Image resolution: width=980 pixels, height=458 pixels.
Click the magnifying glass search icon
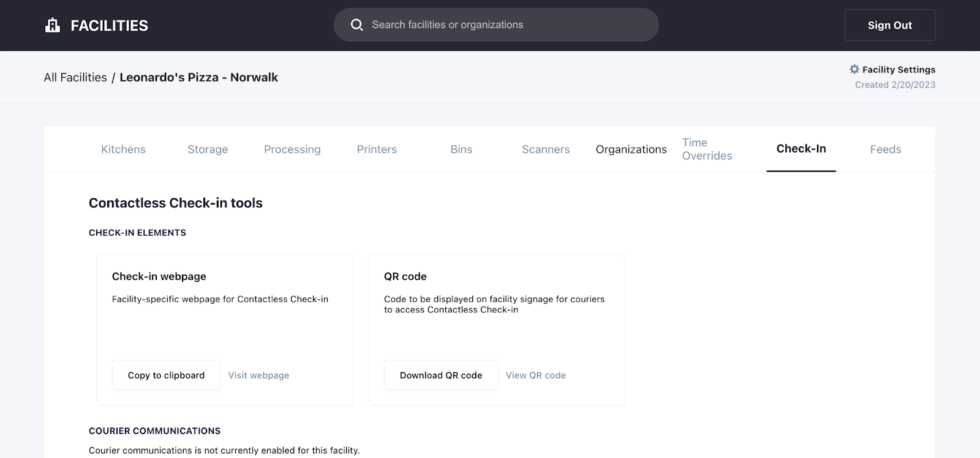pos(356,24)
